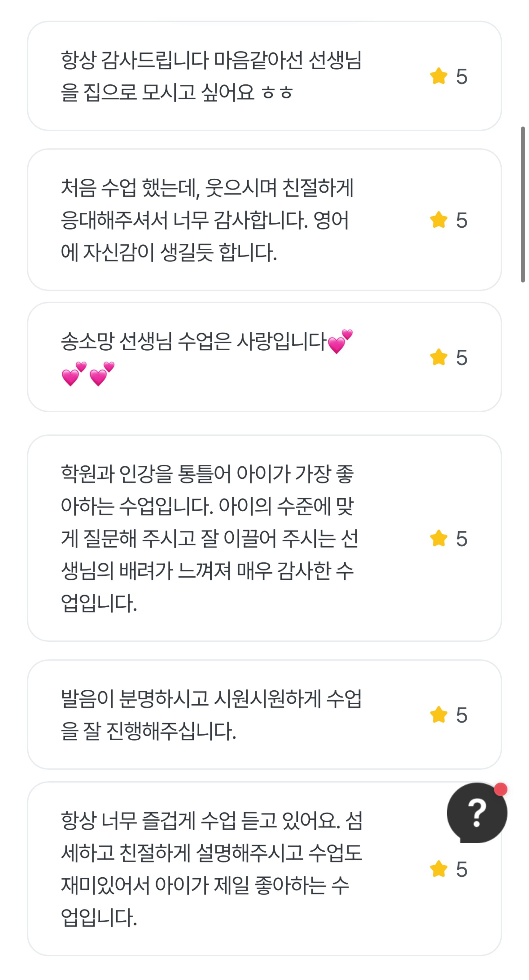The height and width of the screenshot is (980, 529).
Task: Click the rating number 5 on the 항상 감사드립니다 review
Action: [x=462, y=76]
